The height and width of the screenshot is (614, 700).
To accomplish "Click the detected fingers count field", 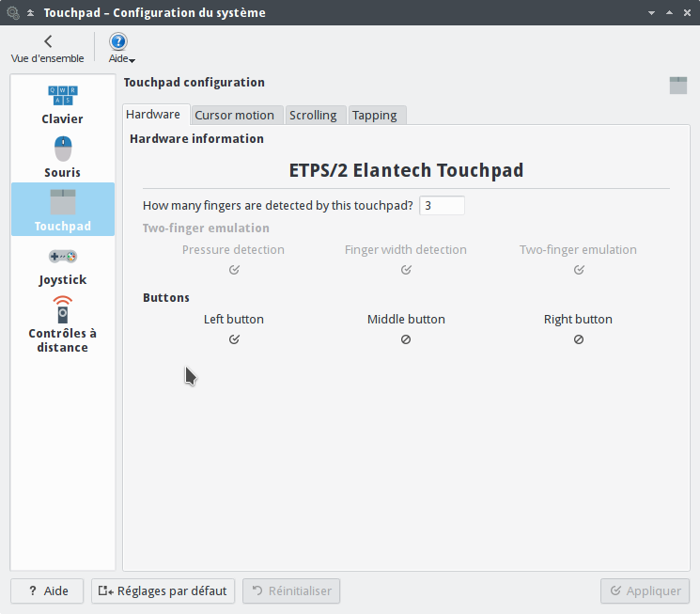I will click(442, 205).
